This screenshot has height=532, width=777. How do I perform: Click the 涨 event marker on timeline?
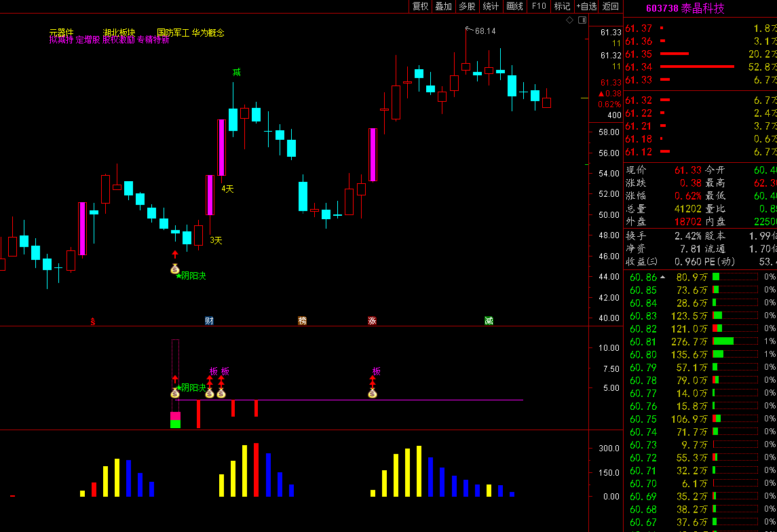372,321
